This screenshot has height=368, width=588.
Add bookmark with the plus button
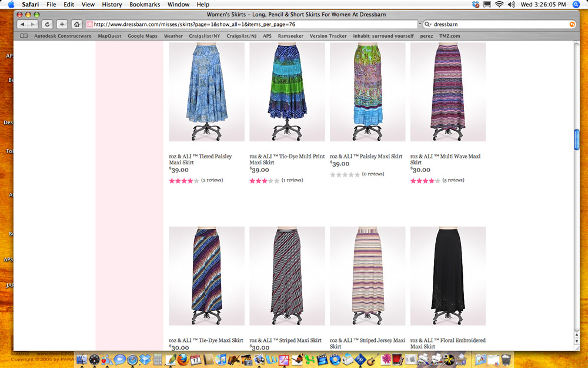click(x=62, y=24)
